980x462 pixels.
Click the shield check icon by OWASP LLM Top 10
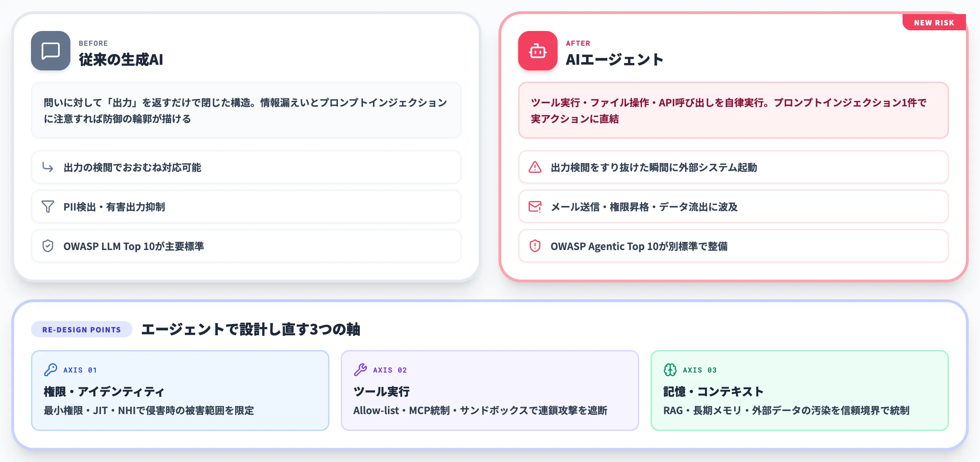[x=48, y=246]
